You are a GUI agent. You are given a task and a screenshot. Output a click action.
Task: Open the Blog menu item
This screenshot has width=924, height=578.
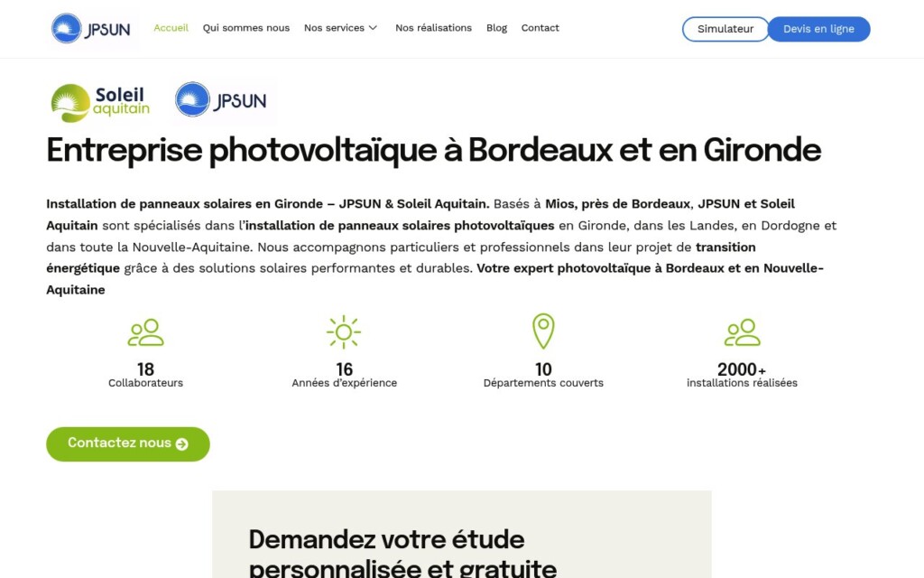(x=497, y=28)
